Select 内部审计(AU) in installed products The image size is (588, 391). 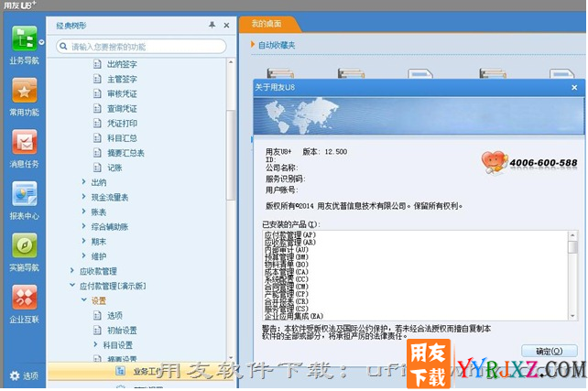287,250
